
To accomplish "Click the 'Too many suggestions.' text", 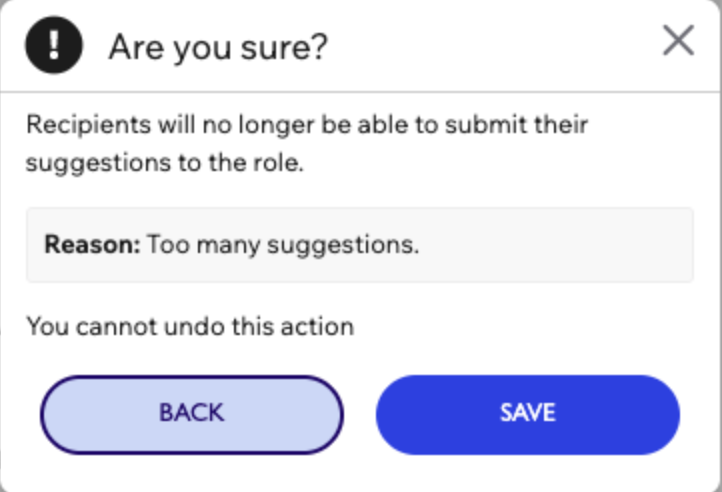I will (x=283, y=245).
